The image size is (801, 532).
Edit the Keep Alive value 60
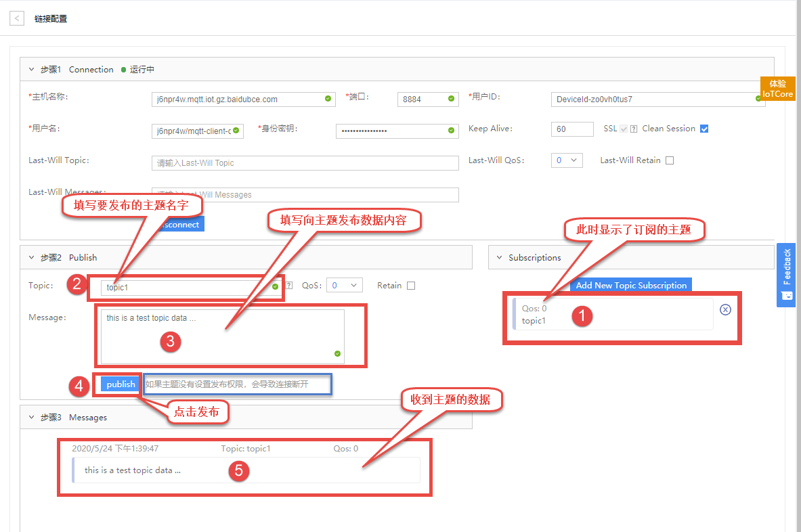[572, 129]
